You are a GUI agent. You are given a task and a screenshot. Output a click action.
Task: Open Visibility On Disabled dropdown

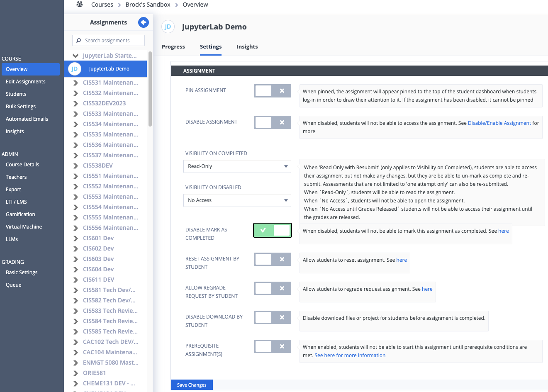click(x=237, y=200)
